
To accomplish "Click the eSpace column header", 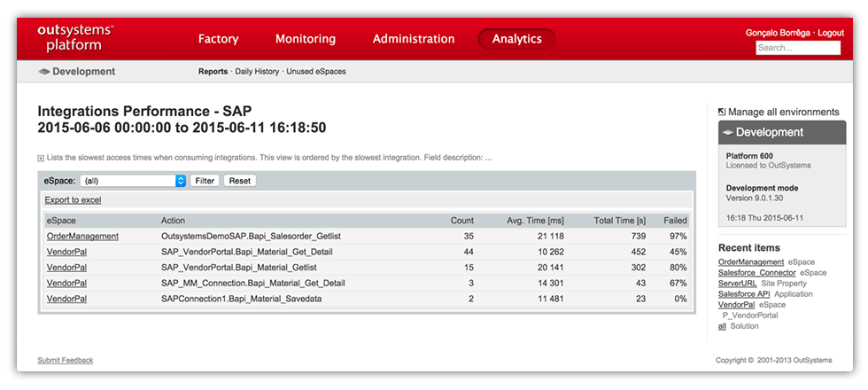I will click(x=61, y=221).
